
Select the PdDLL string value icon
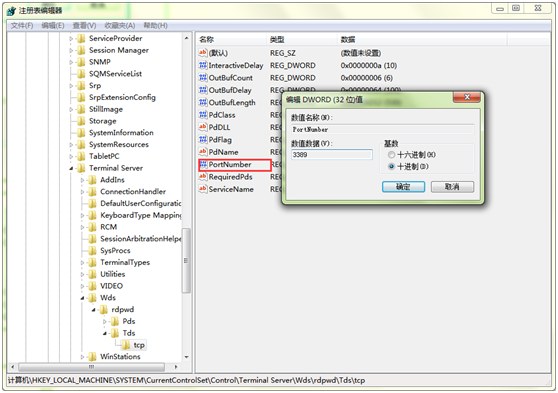203,127
